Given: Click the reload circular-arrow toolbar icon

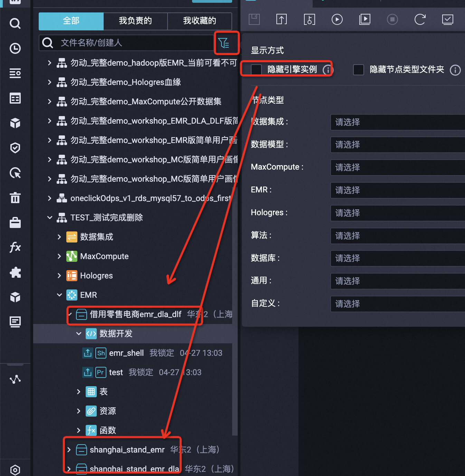Looking at the screenshot, I should 420,19.
